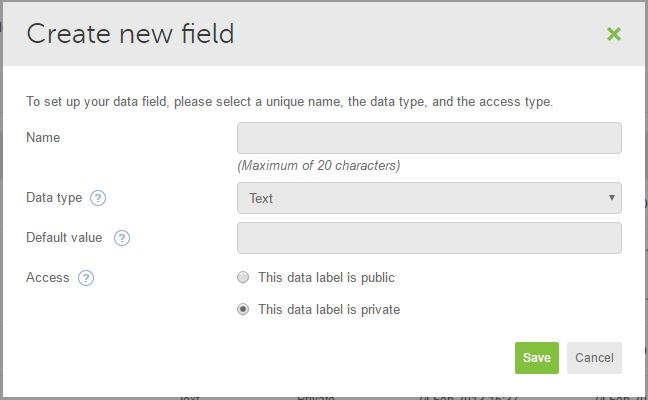The height and width of the screenshot is (400, 648).
Task: Focus the Default value text box
Action: click(x=429, y=238)
